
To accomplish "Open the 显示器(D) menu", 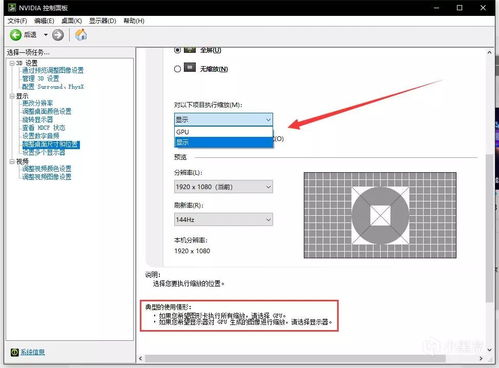I will pos(103,21).
